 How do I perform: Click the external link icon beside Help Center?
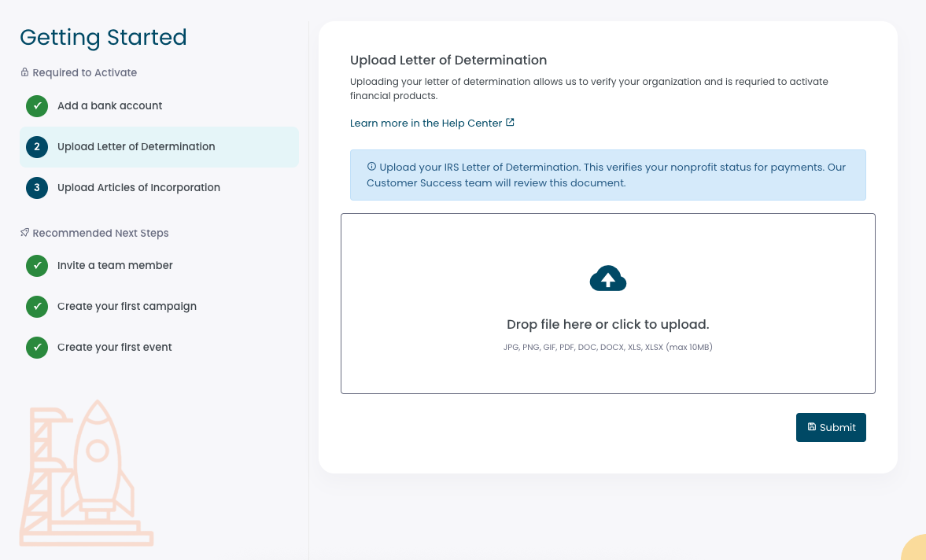pos(510,122)
